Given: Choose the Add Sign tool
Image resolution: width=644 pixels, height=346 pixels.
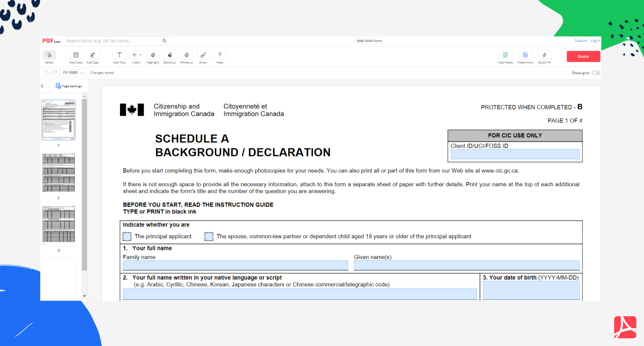Looking at the screenshot, I should pos(93,55).
